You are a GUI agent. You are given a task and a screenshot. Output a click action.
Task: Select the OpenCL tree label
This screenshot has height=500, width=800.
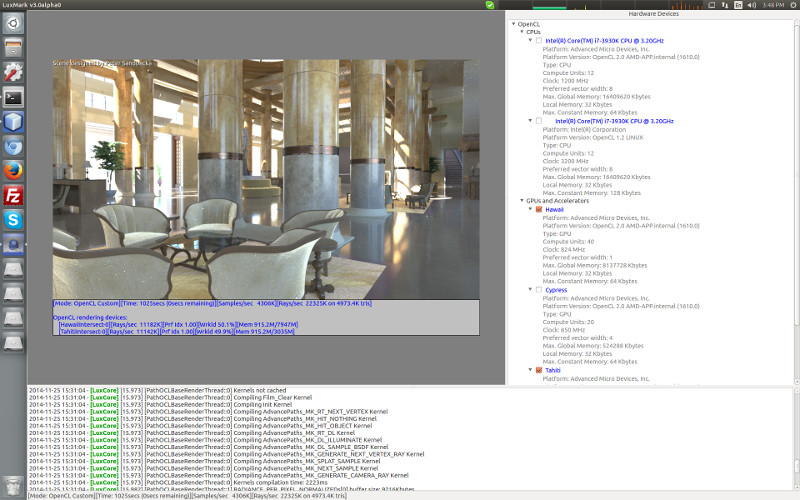(529, 24)
